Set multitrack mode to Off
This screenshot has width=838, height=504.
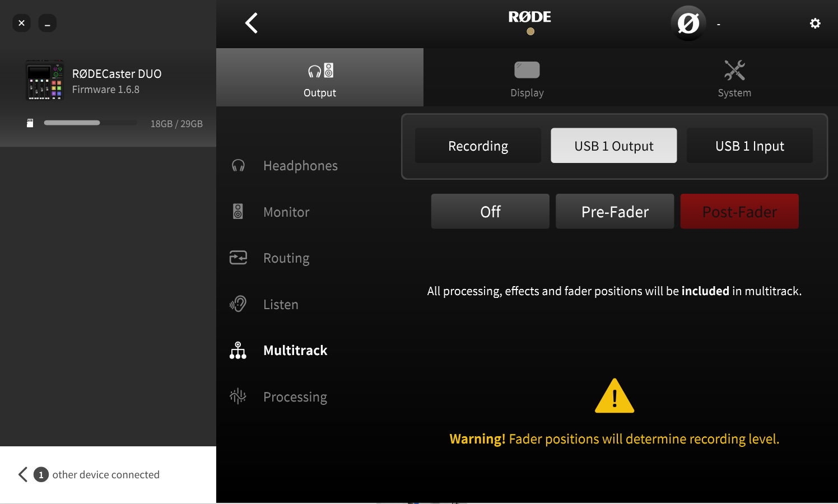point(490,211)
